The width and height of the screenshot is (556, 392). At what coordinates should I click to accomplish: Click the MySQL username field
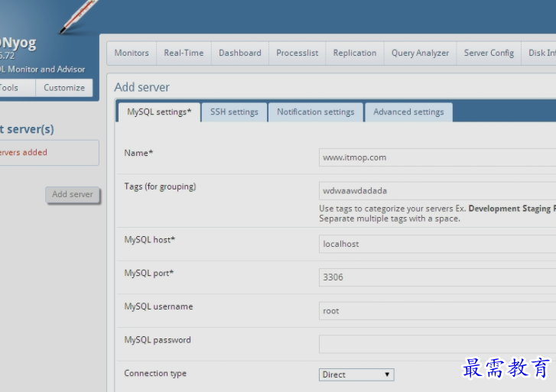pos(437,311)
